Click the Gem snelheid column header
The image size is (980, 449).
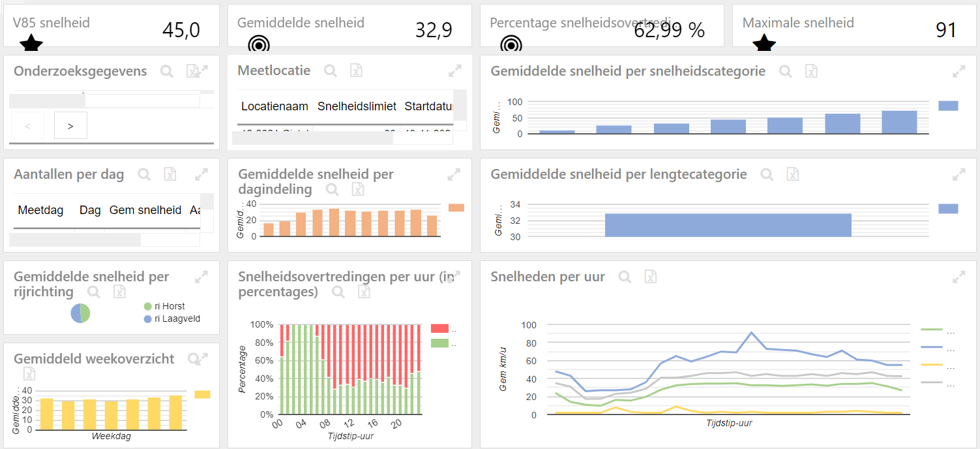click(x=145, y=210)
